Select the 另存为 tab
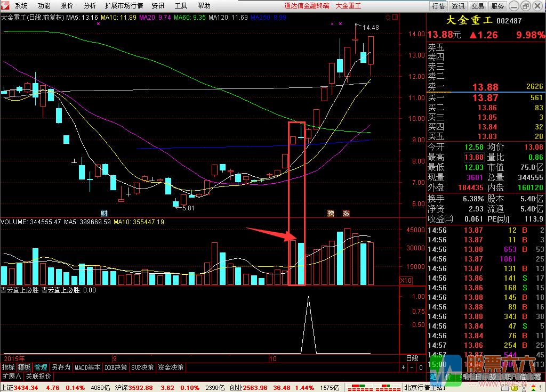The height and width of the screenshot is (392, 546). (x=61, y=367)
